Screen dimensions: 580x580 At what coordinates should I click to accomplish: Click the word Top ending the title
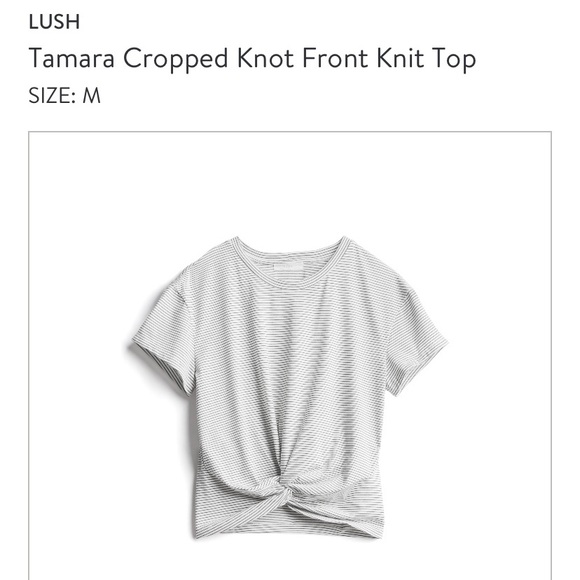coord(454,60)
